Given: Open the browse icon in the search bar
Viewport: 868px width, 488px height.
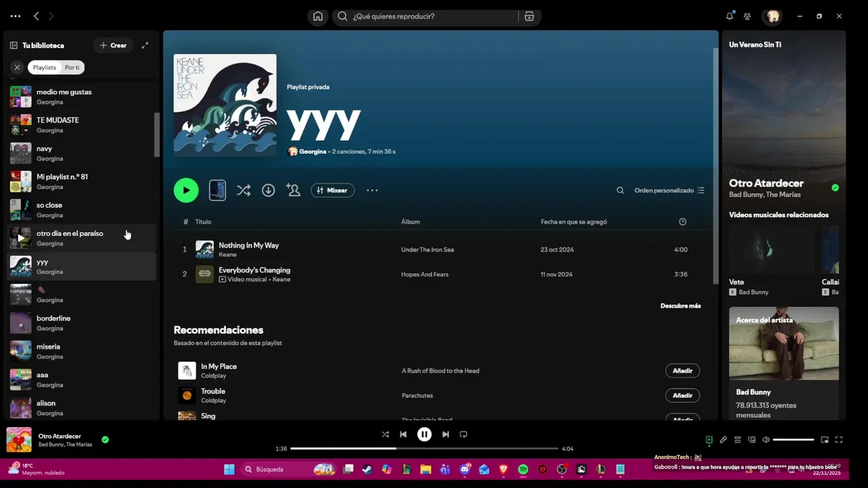Looking at the screenshot, I should (529, 16).
